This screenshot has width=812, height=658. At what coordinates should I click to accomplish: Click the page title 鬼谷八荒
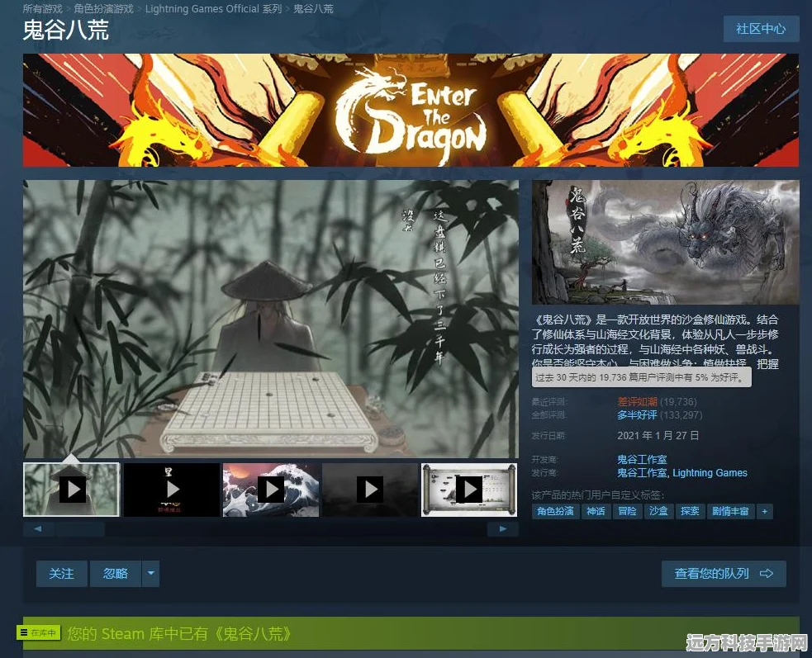(x=66, y=30)
